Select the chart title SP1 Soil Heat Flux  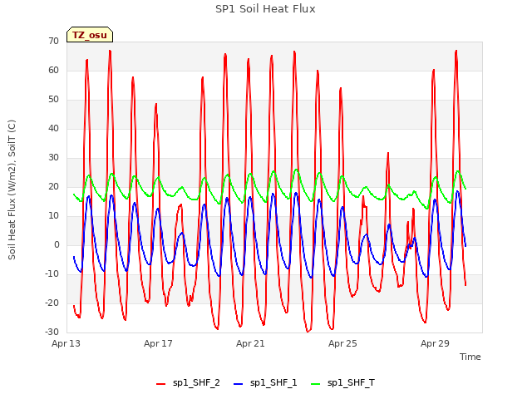click(x=265, y=9)
